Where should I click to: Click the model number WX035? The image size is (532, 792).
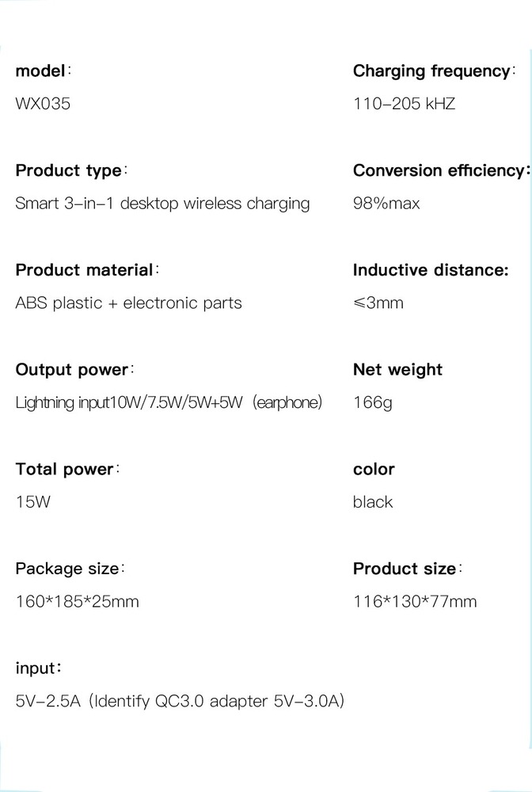pyautogui.click(x=43, y=104)
